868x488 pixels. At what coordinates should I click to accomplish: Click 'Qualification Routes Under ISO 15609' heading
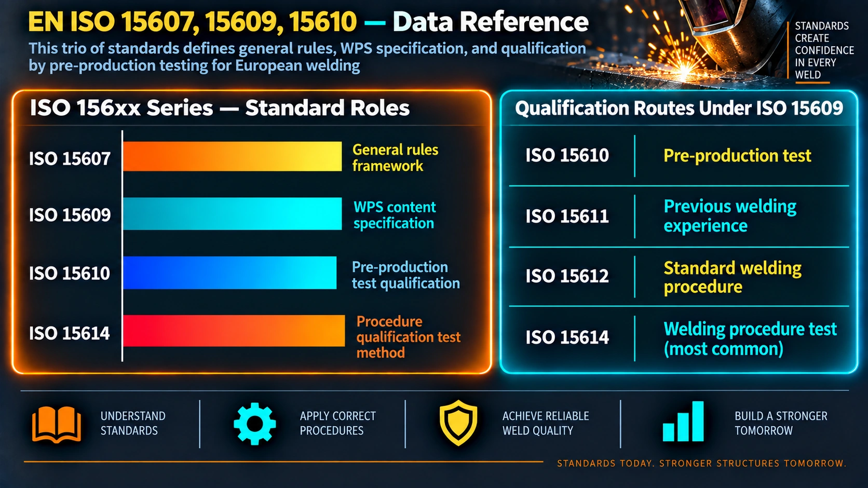click(x=679, y=108)
